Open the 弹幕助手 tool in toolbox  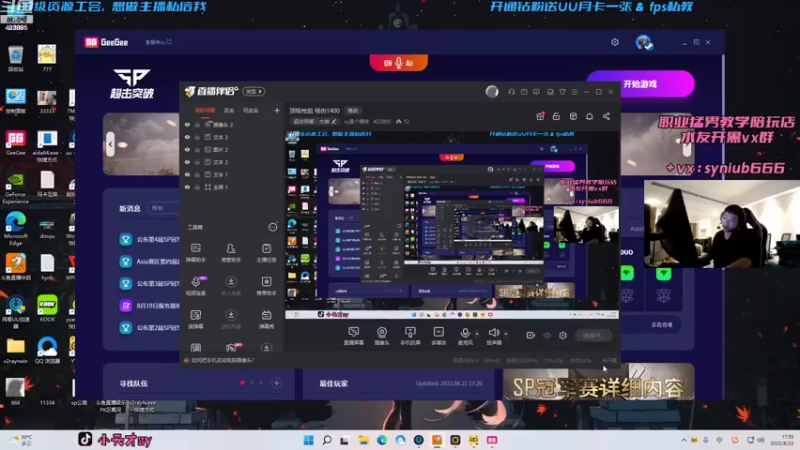pos(196,253)
